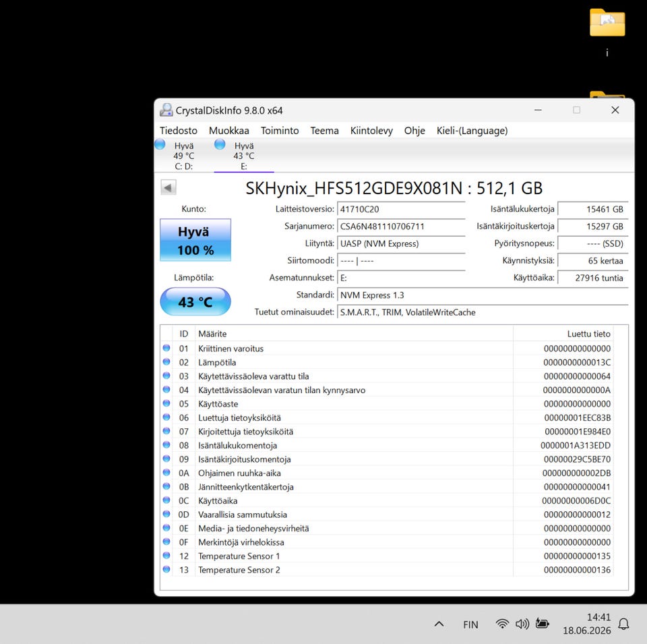Click the blue status orb for Kriittinen varoitus

(166, 348)
